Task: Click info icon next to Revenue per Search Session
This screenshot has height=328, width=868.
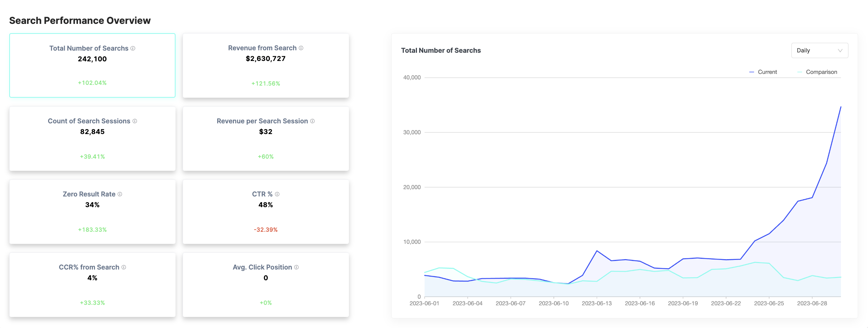Action: [313, 121]
